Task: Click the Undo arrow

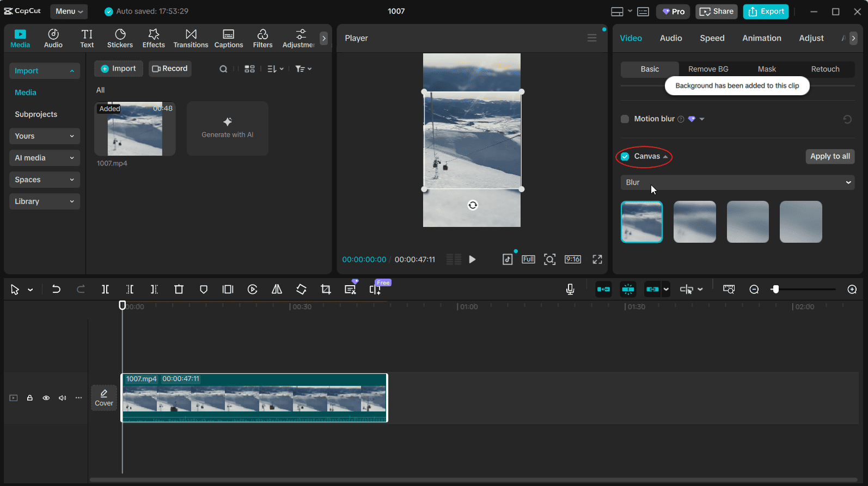Action: pyautogui.click(x=56, y=290)
